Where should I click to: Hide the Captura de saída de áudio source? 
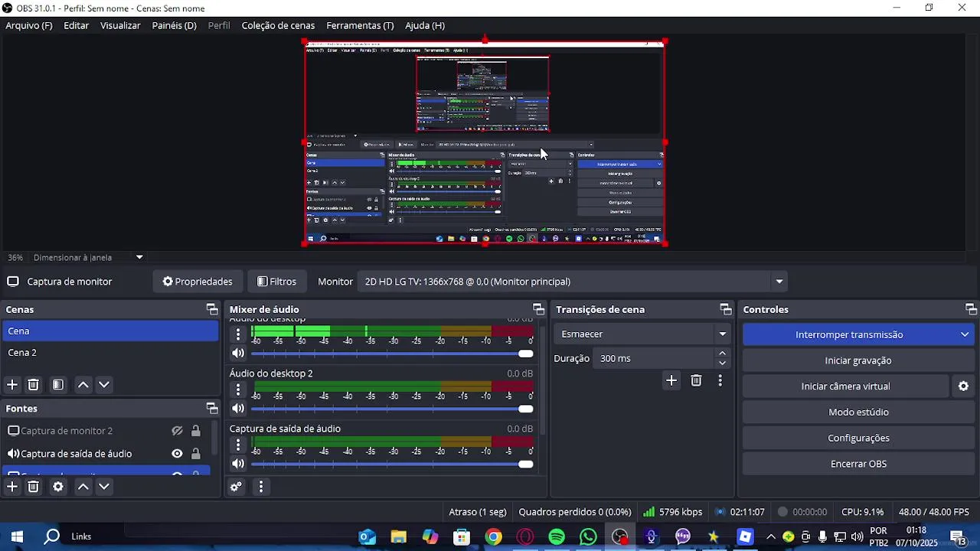tap(177, 454)
